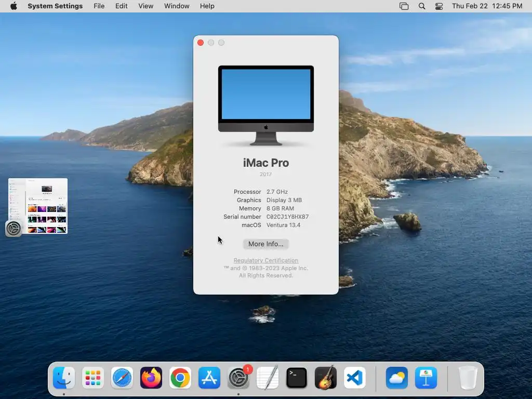Click the Serial number label
Image resolution: width=532 pixels, height=399 pixels.
[x=242, y=217]
